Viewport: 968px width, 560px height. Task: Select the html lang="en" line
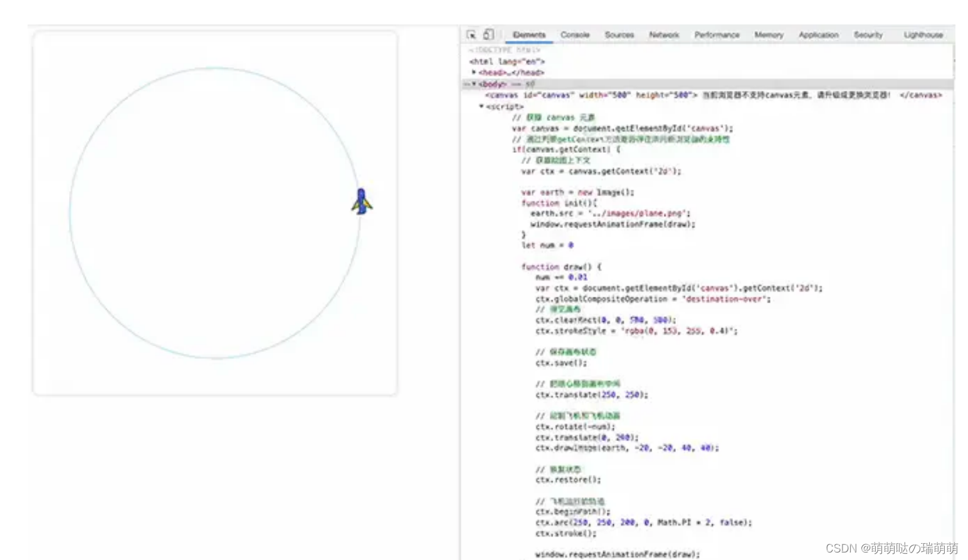click(507, 61)
